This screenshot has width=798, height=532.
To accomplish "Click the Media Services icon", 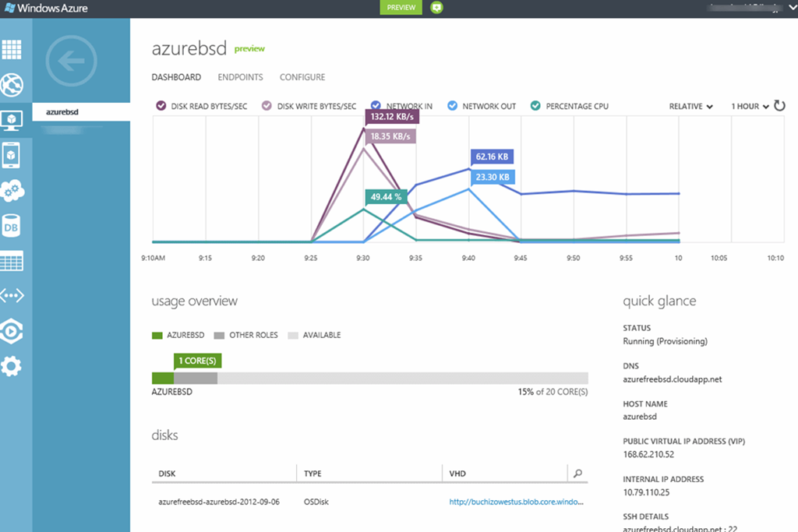I will tap(12, 330).
